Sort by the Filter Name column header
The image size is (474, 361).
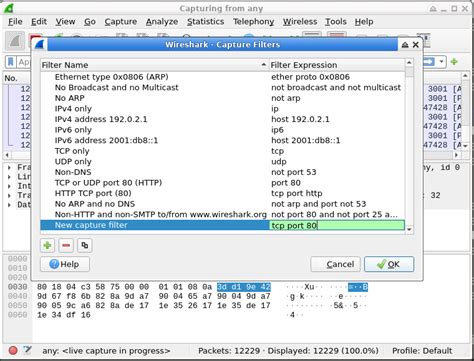154,65
